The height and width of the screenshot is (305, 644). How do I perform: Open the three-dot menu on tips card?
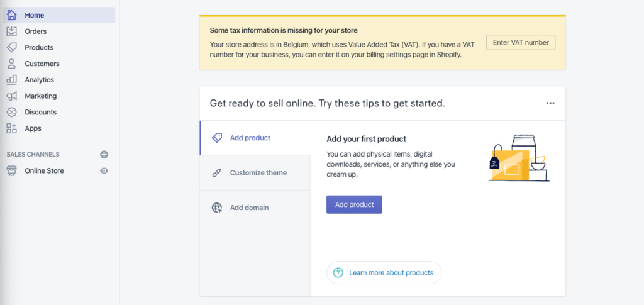click(x=550, y=103)
